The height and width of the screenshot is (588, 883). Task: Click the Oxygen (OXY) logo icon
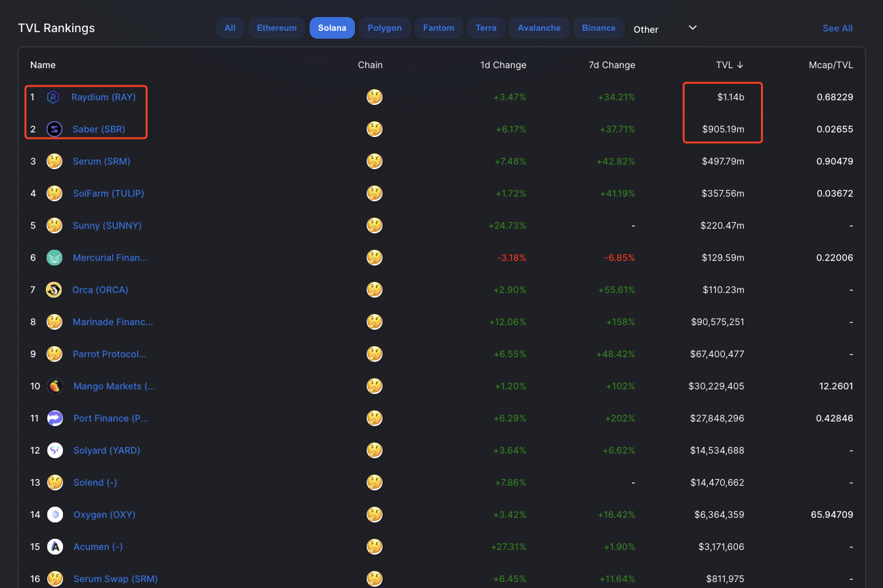click(55, 515)
